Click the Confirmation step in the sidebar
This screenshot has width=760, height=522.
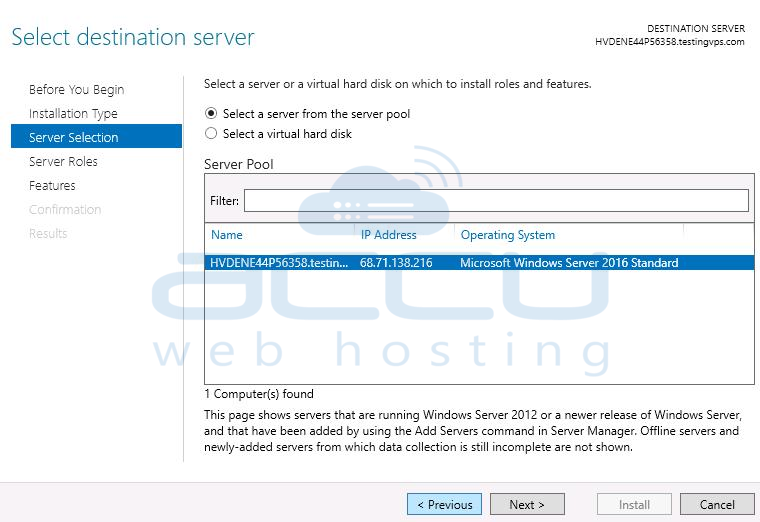[65, 209]
